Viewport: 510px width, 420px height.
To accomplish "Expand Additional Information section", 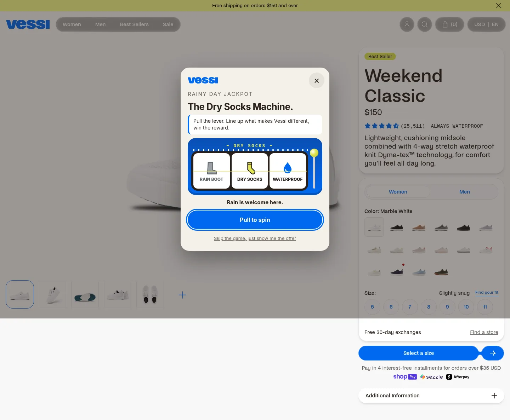I will pos(431,396).
